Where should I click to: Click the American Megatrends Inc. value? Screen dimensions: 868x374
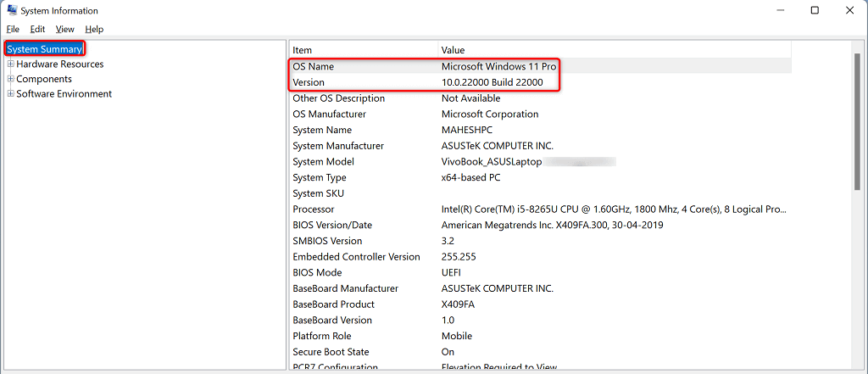coord(553,225)
